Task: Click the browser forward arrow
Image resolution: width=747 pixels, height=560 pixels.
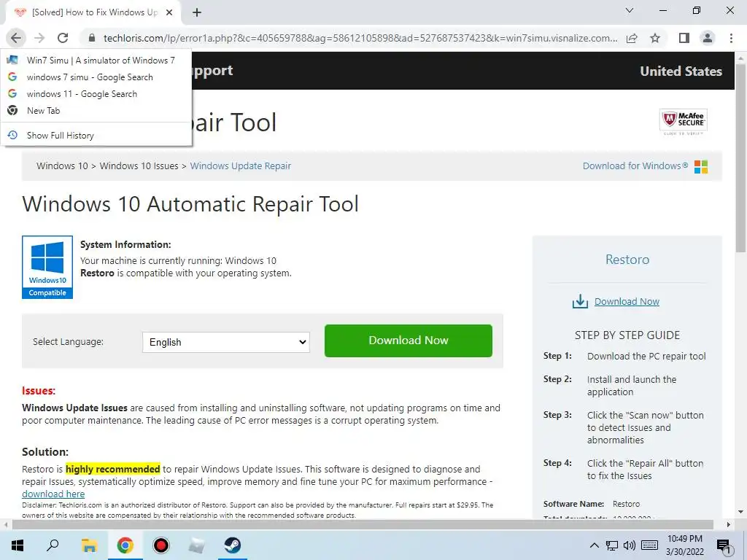Action: 39,38
